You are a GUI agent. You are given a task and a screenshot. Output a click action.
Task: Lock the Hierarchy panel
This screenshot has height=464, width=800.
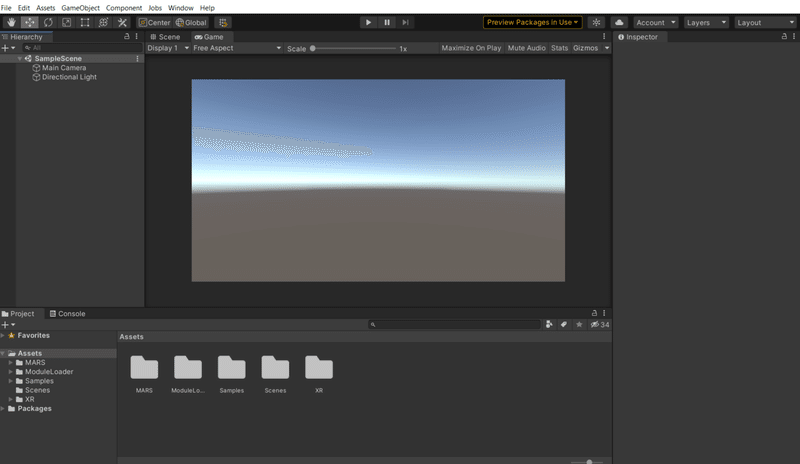[127, 37]
